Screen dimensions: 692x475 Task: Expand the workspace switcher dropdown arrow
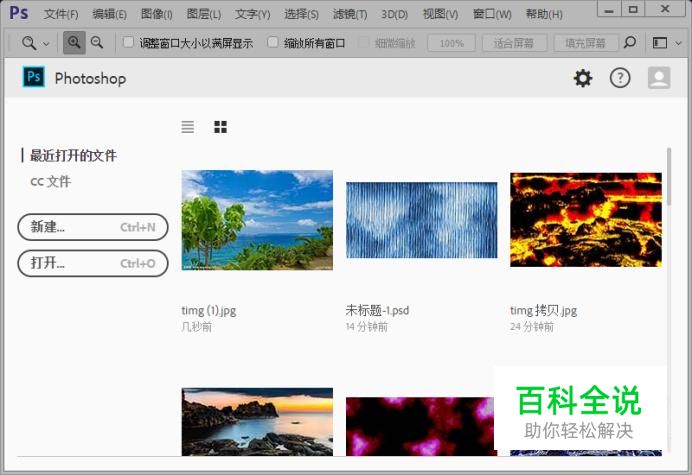click(x=679, y=43)
